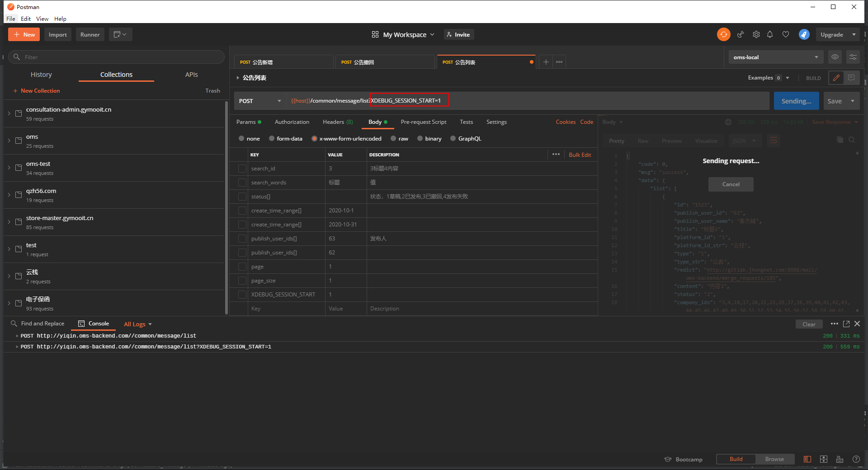This screenshot has height=470, width=868.
Task: Switch to the APIs sidebar tab
Action: 191,75
